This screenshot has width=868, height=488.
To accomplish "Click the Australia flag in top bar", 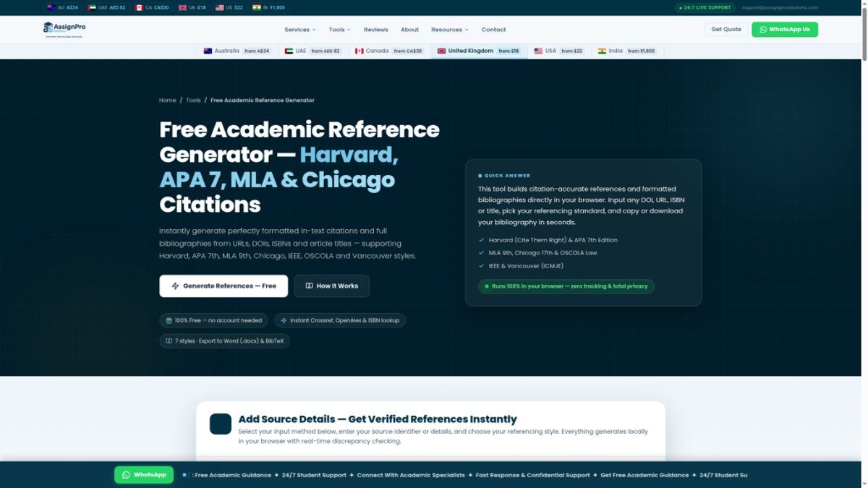I will [x=51, y=7].
